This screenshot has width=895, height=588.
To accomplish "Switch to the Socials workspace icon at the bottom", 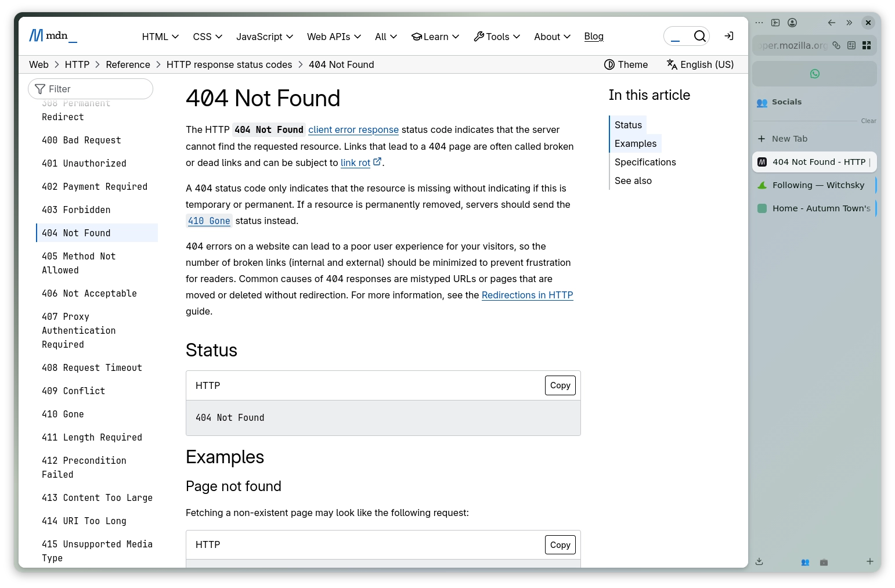I will pyautogui.click(x=805, y=562).
